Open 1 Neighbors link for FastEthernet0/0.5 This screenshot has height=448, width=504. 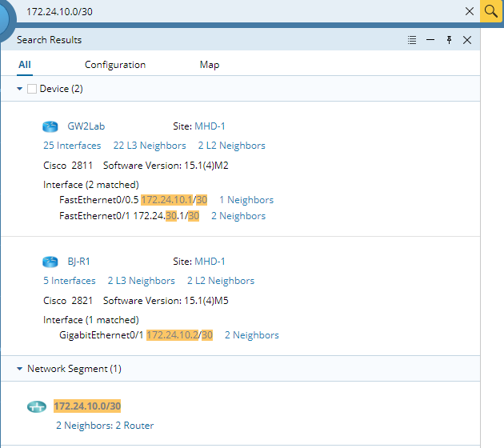click(246, 200)
